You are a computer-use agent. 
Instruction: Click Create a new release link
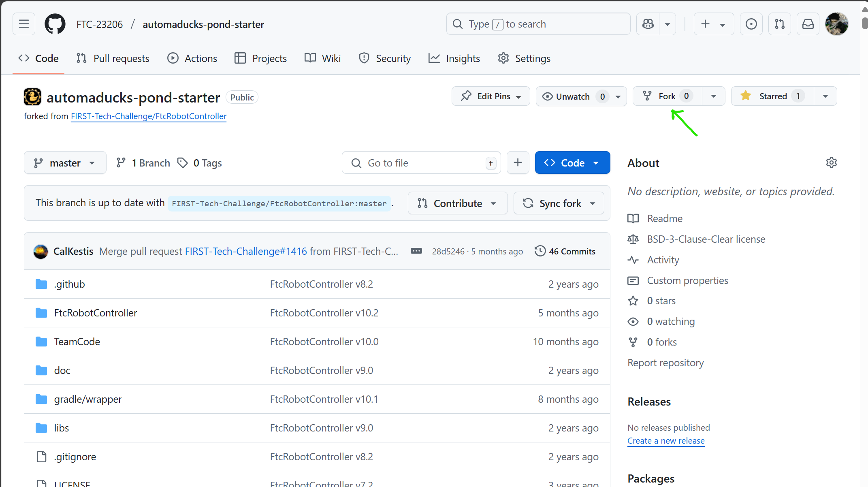click(x=666, y=441)
